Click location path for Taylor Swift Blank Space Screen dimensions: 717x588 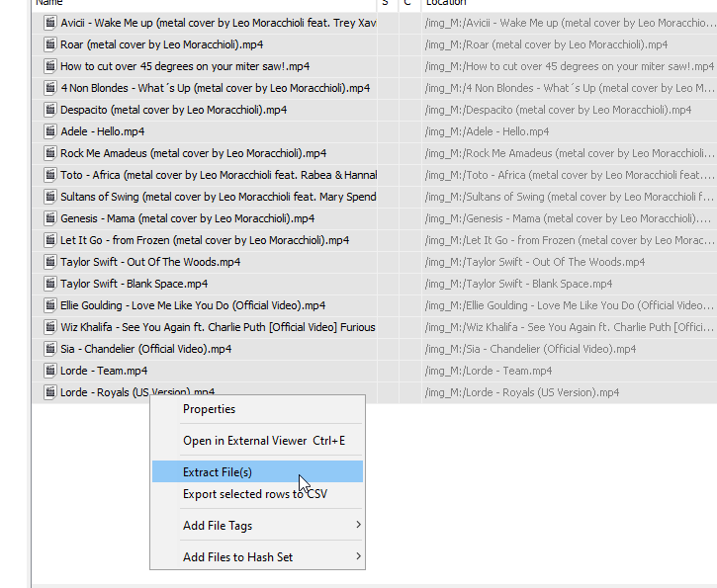coord(518,284)
